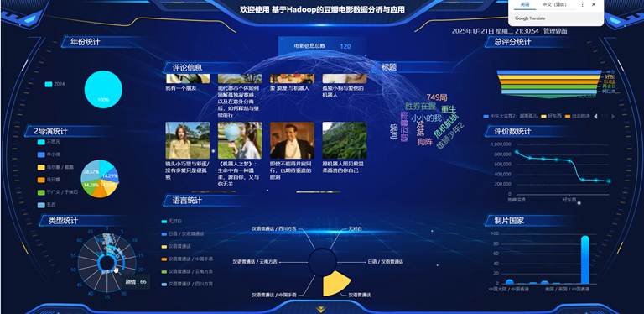Click the 孤独小狗与爱他的机器人 review caption
644x314 pixels.
click(343, 92)
